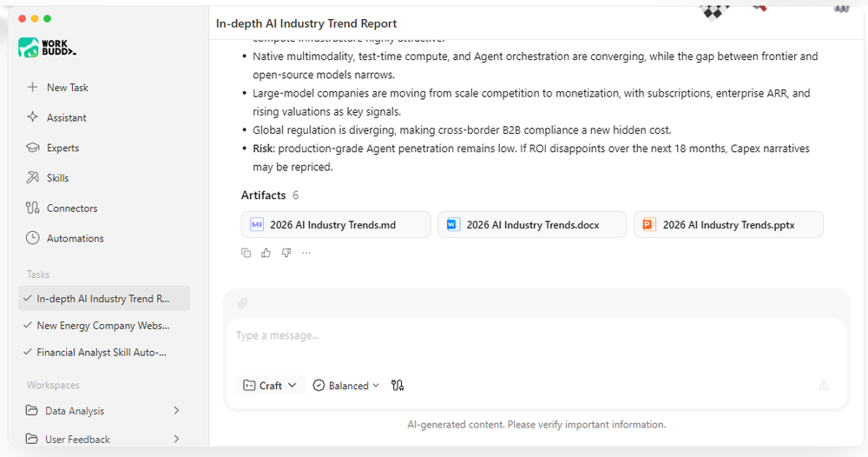
Task: Click the Risk bullet text
Action: [x=531, y=157]
